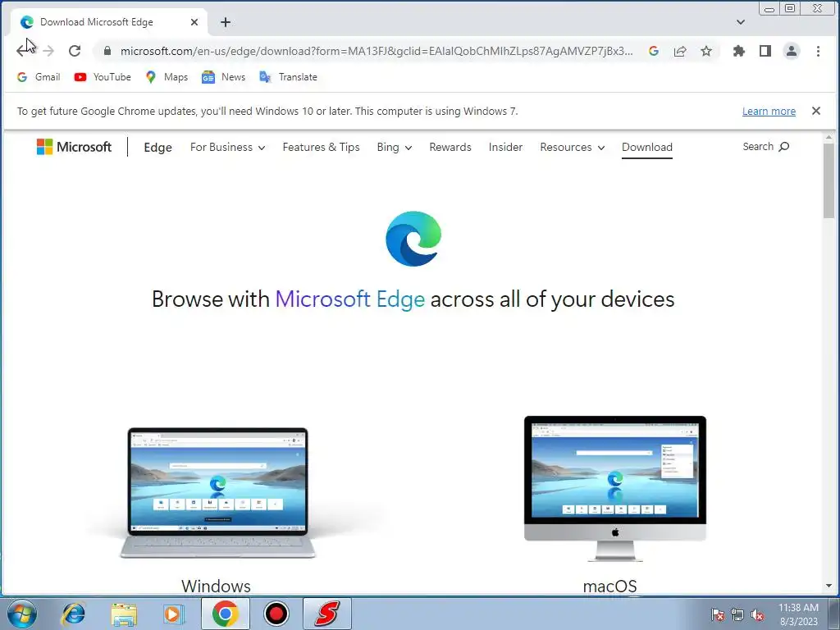Click the muted volume tray icon

coord(757,614)
